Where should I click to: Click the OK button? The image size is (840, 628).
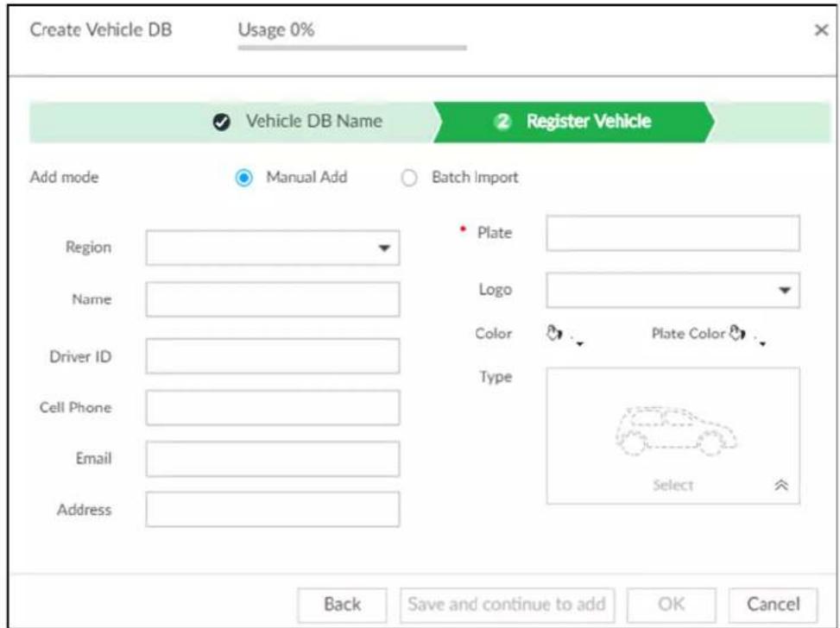coord(672,605)
